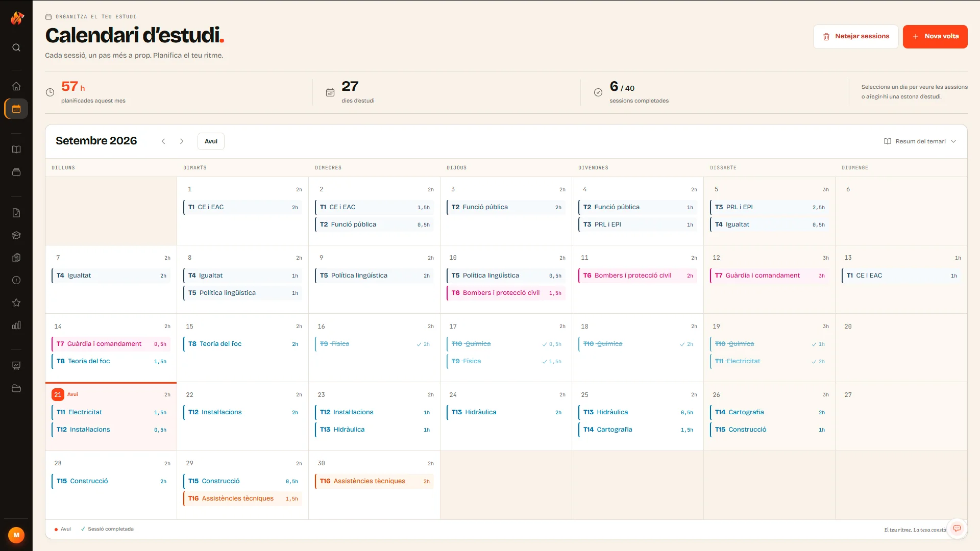
Task: Select day 21 marked Avui
Action: point(111,416)
